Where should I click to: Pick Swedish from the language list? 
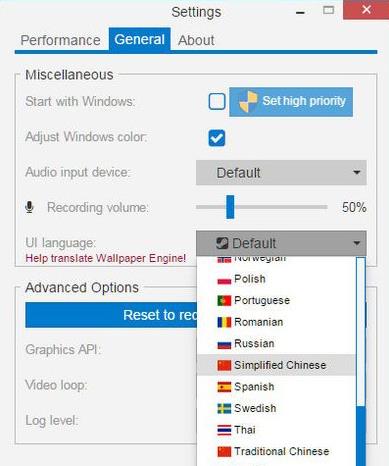click(x=276, y=408)
